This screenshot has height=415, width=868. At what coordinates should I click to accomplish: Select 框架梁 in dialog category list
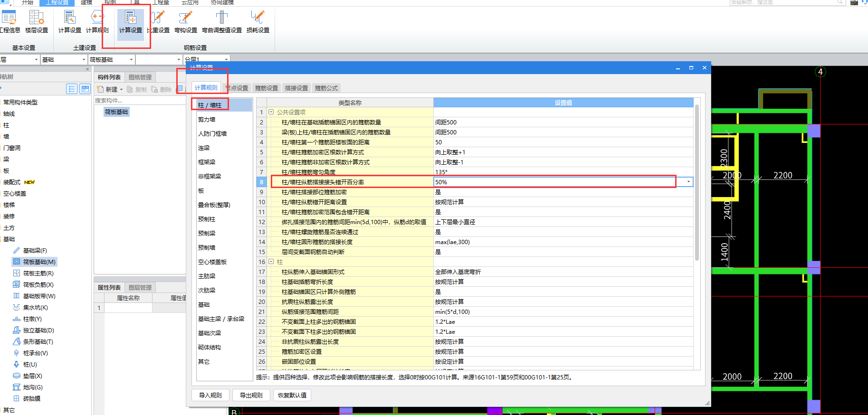click(207, 162)
